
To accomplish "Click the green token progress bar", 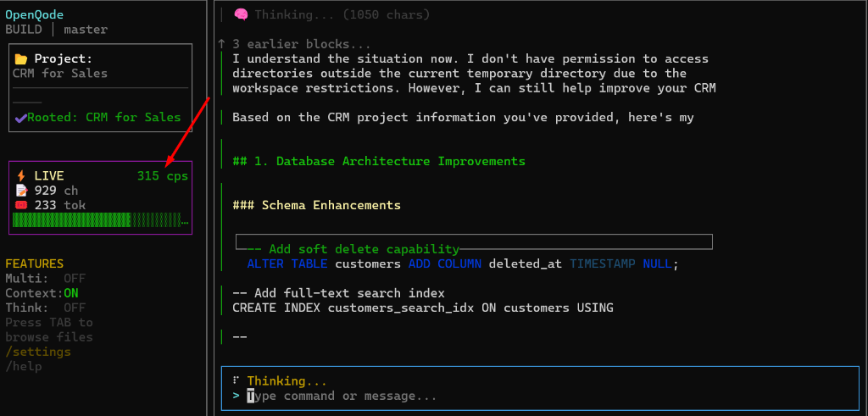I will 100,220.
